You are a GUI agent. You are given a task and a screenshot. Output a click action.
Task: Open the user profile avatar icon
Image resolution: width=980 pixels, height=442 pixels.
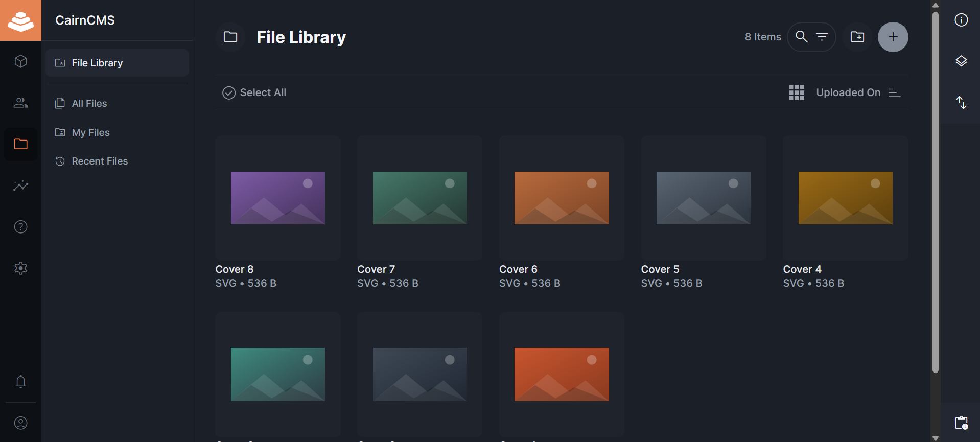click(20, 423)
